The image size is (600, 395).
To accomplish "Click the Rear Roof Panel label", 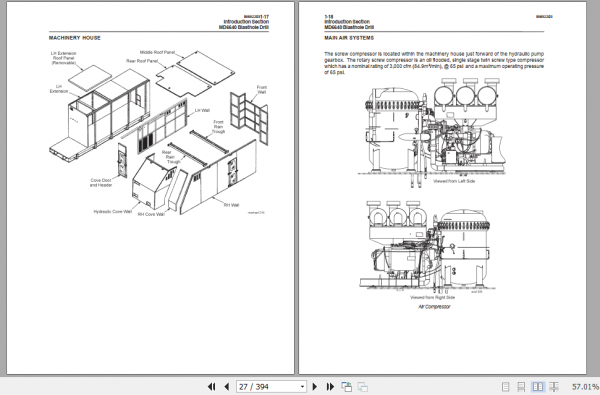I will pyautogui.click(x=142, y=61).
